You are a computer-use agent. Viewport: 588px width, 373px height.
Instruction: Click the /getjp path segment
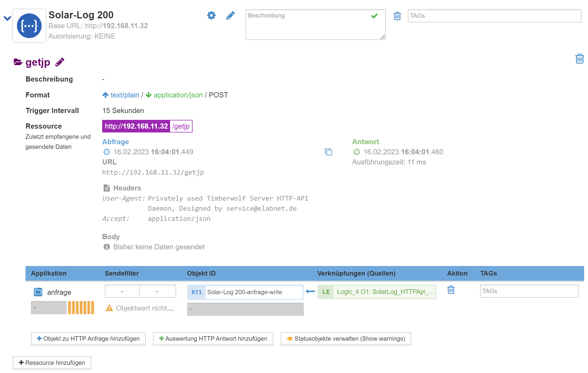[181, 126]
